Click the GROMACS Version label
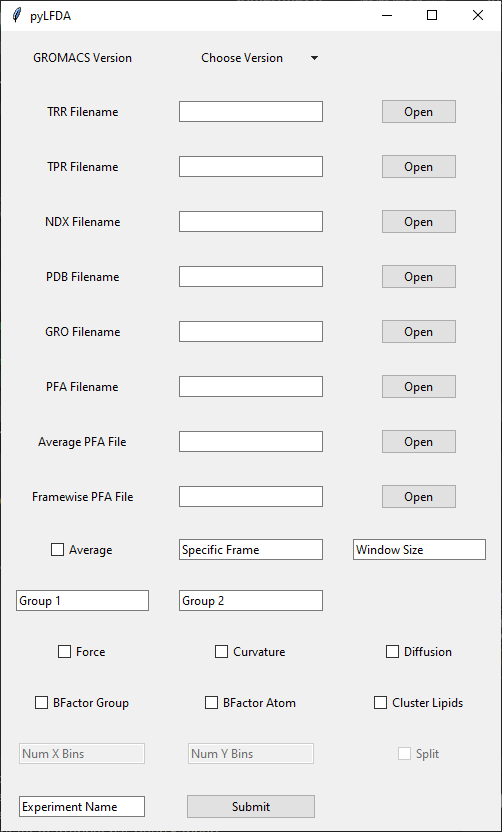502x832 pixels. coord(82,58)
